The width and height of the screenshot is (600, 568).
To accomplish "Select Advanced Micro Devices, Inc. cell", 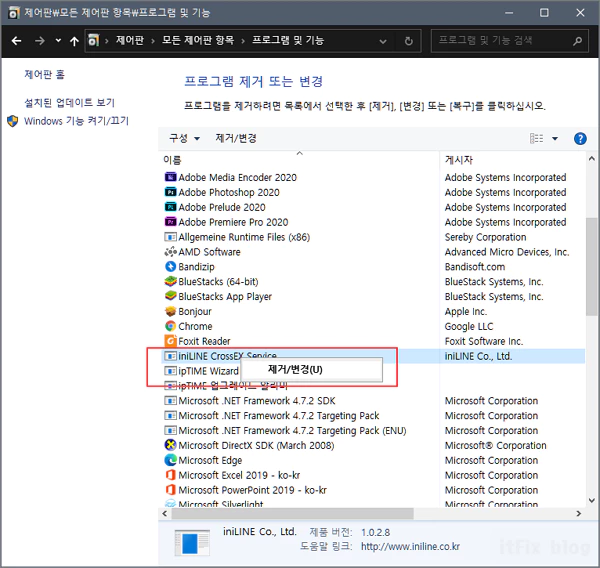I will coord(507,252).
